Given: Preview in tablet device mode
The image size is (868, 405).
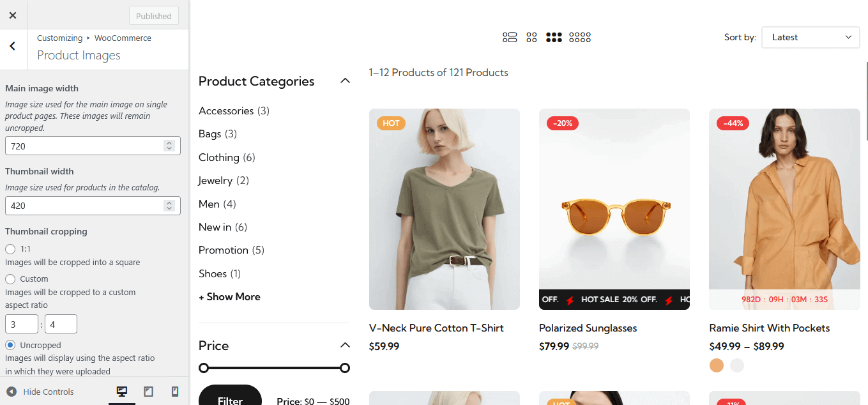Looking at the screenshot, I should pos(148,392).
